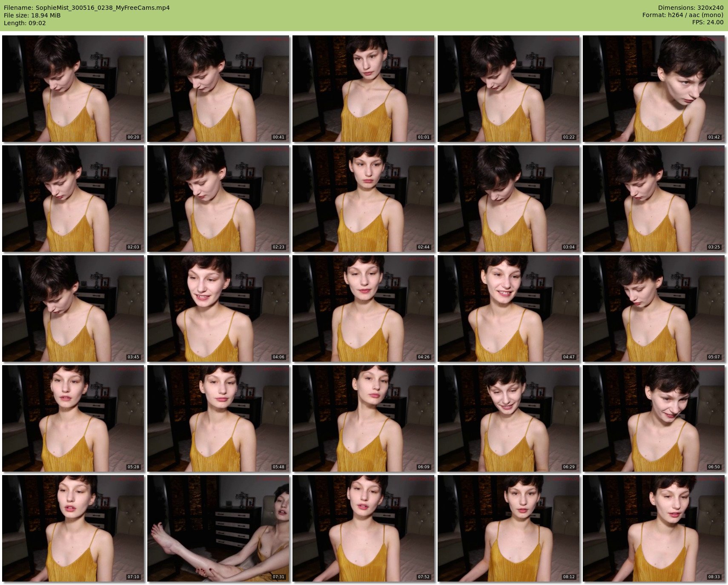
Task: Click the thumbnail timestamped 00:20
Action: (73, 89)
